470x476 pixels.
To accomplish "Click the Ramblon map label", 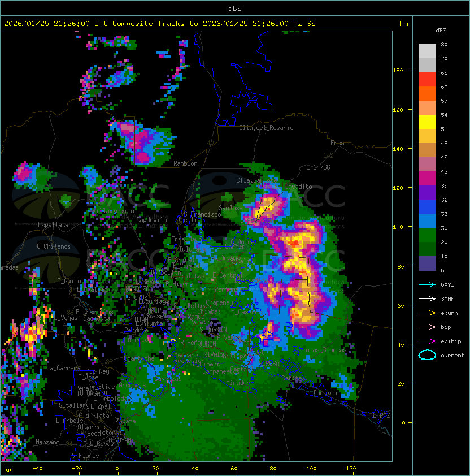I will click(x=185, y=163).
